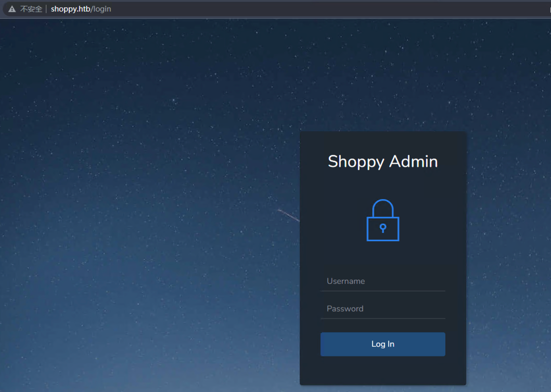Click the blue padlock icon
This screenshot has height=392, width=551.
click(383, 220)
